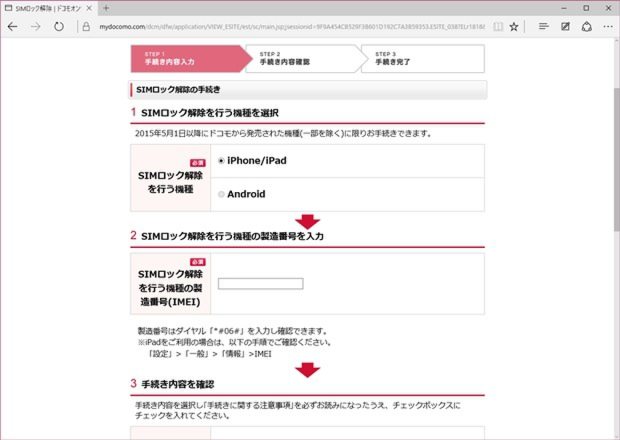The height and width of the screenshot is (440, 620).
Task: Click the share icon in the toolbar
Action: pyautogui.click(x=587, y=26)
